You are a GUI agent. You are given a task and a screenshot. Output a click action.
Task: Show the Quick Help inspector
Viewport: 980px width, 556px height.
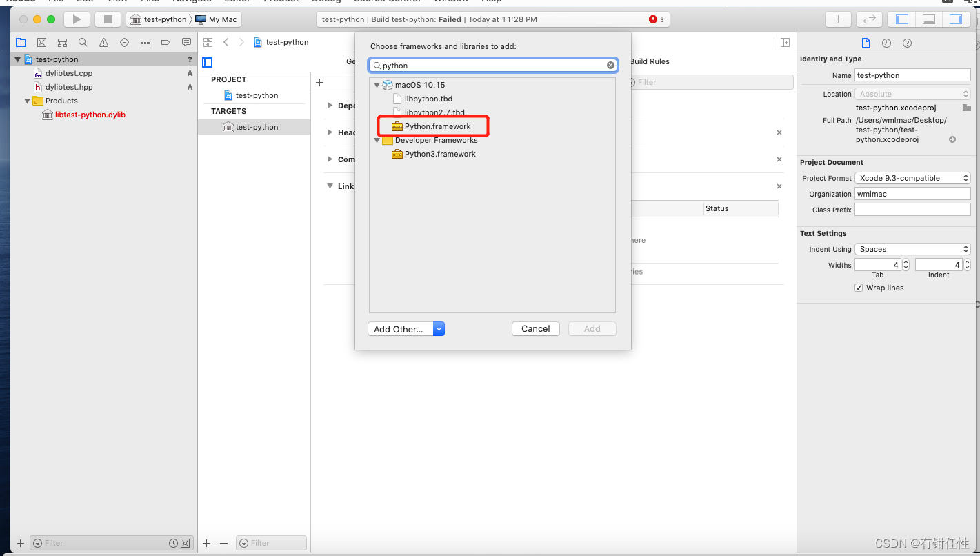(x=907, y=43)
